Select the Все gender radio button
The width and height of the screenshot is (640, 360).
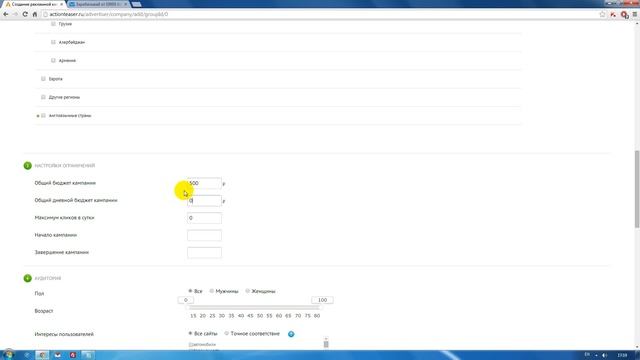click(x=190, y=291)
